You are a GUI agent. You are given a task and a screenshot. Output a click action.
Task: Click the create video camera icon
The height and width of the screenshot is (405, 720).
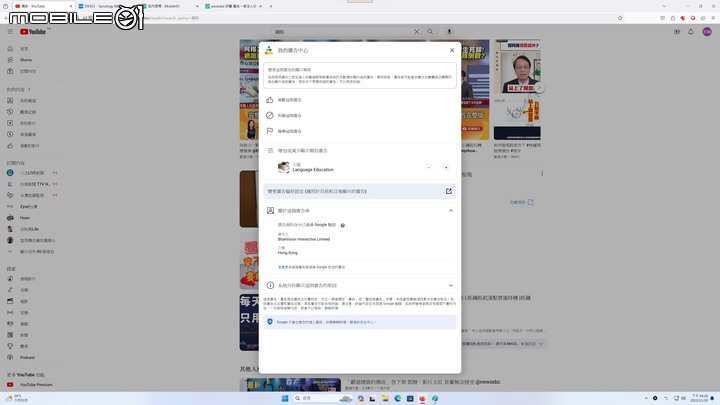(677, 32)
